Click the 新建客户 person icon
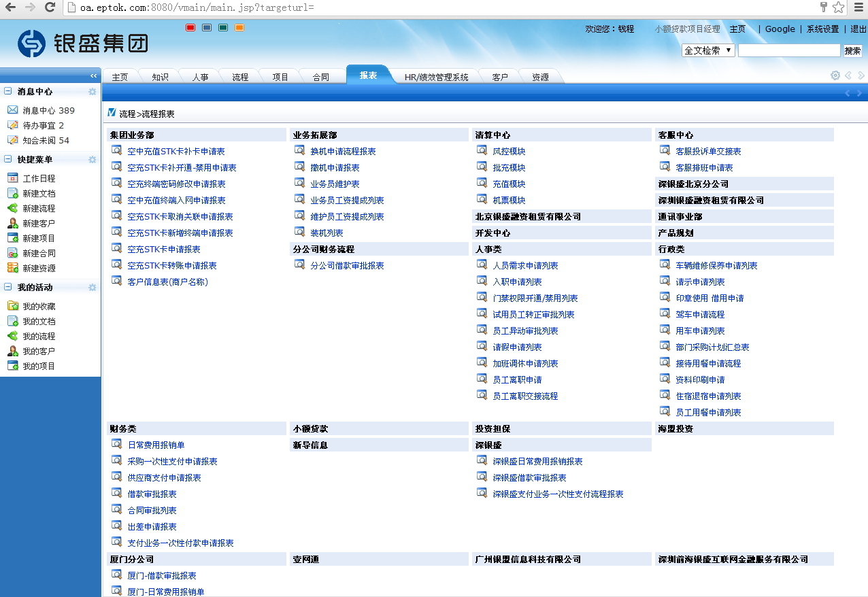This screenshot has width=868, height=597. (12, 223)
